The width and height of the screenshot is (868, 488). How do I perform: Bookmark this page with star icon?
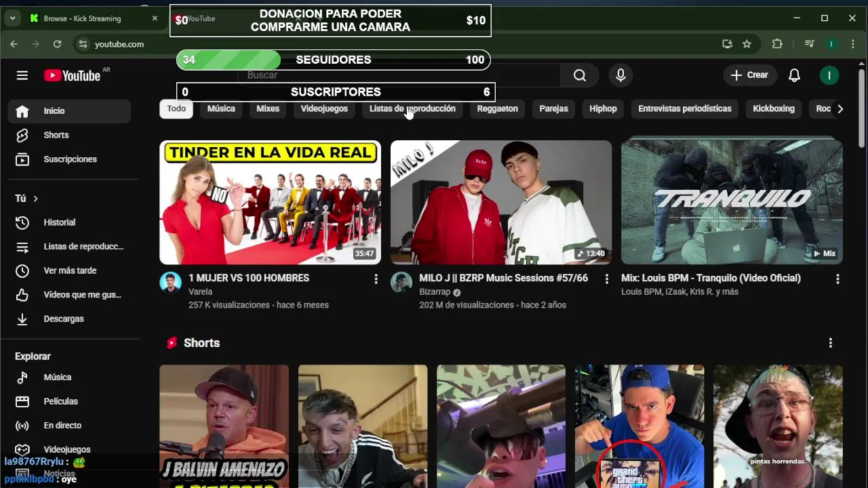pos(747,44)
